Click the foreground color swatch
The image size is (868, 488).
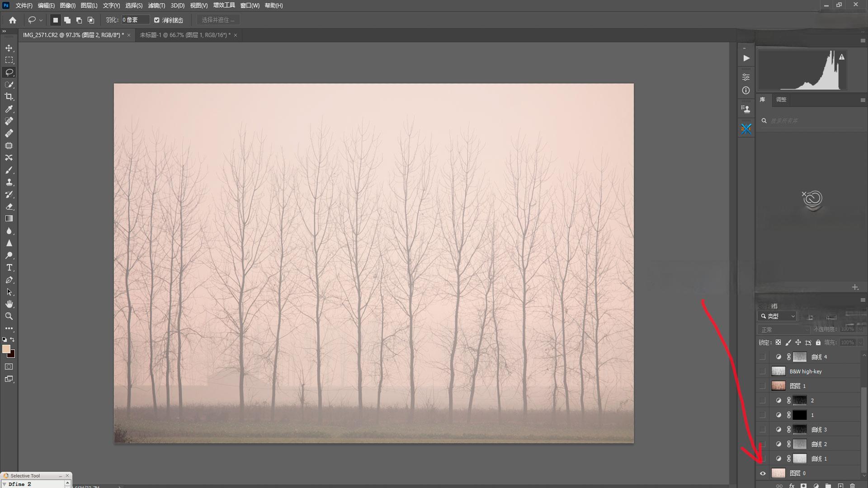click(x=6, y=349)
